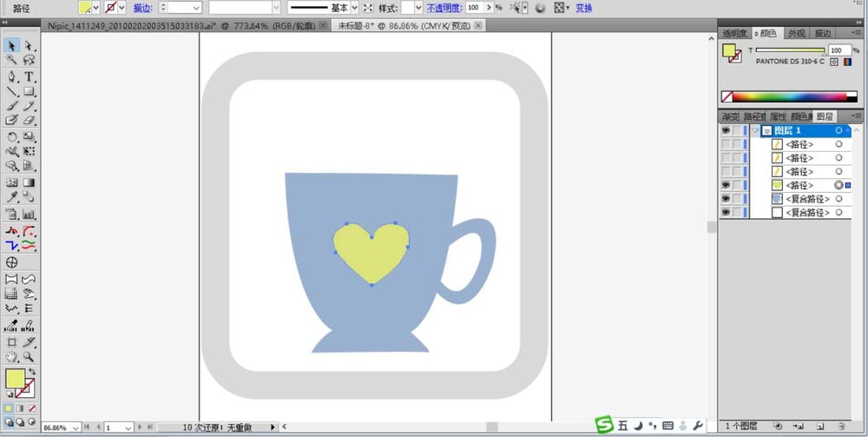This screenshot has width=868, height=437.
Task: Click the create new layer icon
Action: point(820,426)
